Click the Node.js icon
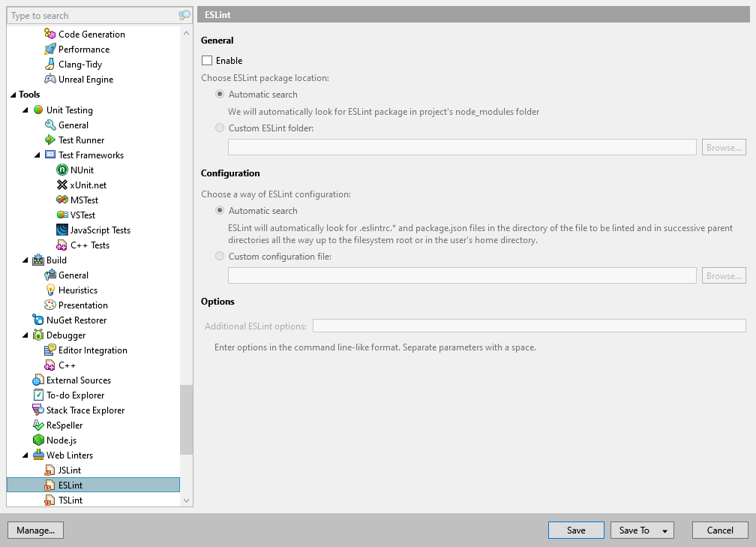 coord(38,440)
